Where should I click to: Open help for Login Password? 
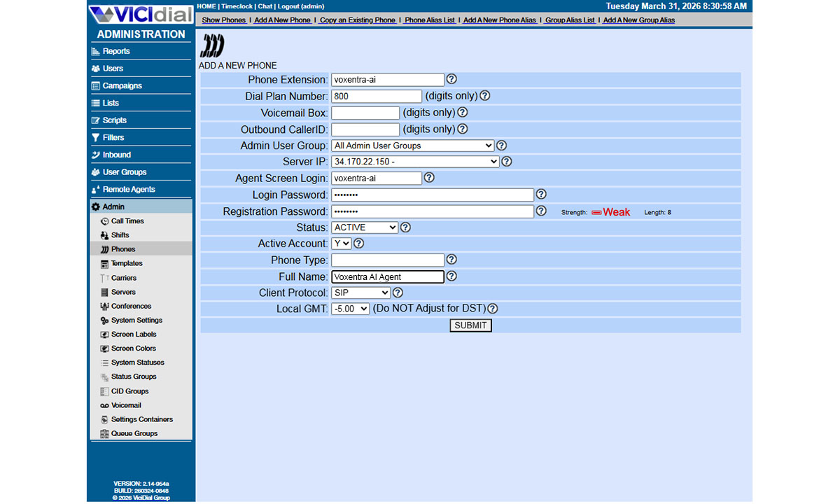tap(541, 195)
